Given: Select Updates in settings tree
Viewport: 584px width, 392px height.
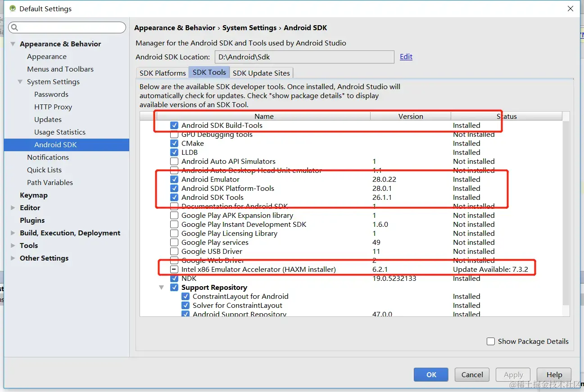Looking at the screenshot, I should [48, 120].
